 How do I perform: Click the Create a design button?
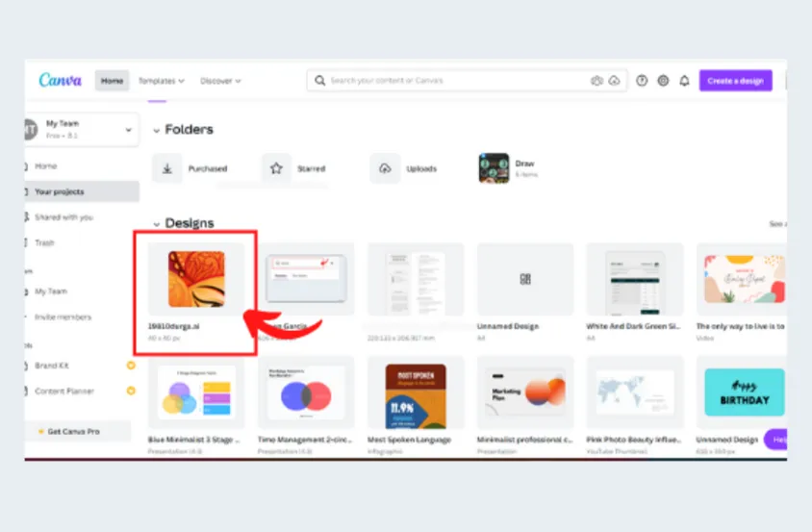tap(735, 81)
